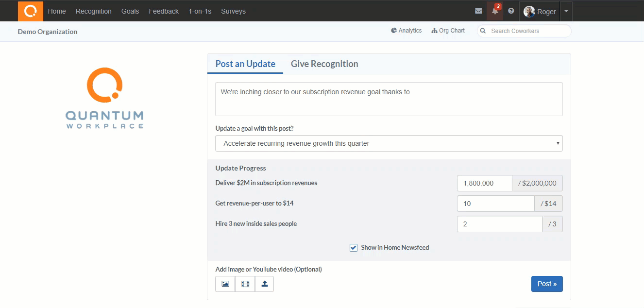Image resolution: width=644 pixels, height=308 pixels.
Task: Open the notifications bell with badge
Action: pos(495,11)
